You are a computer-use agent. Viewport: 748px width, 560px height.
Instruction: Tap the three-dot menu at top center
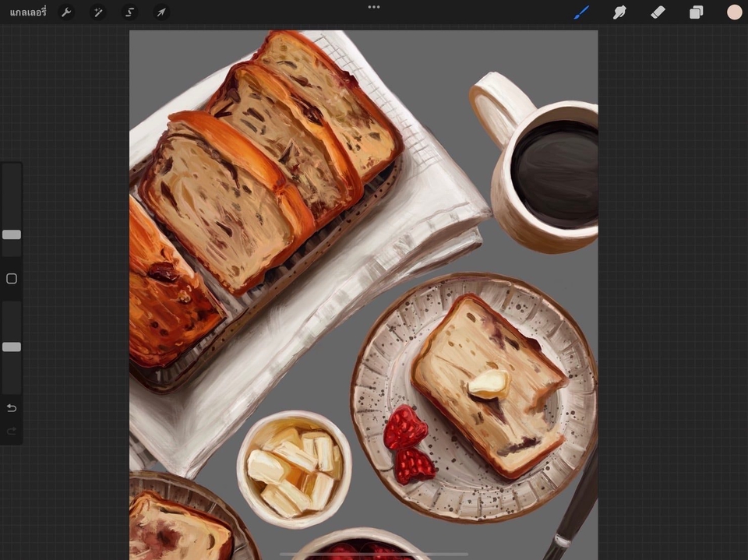(x=374, y=7)
